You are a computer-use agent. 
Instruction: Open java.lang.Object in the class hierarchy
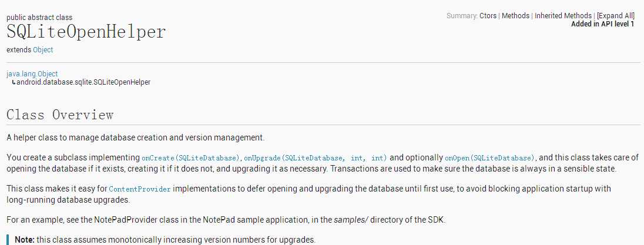point(32,73)
